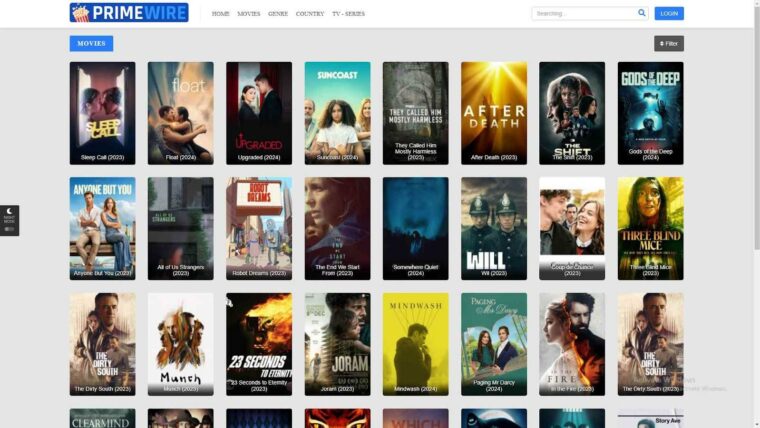Click the search magnifier icon
This screenshot has height=428, width=760.
pyautogui.click(x=641, y=13)
